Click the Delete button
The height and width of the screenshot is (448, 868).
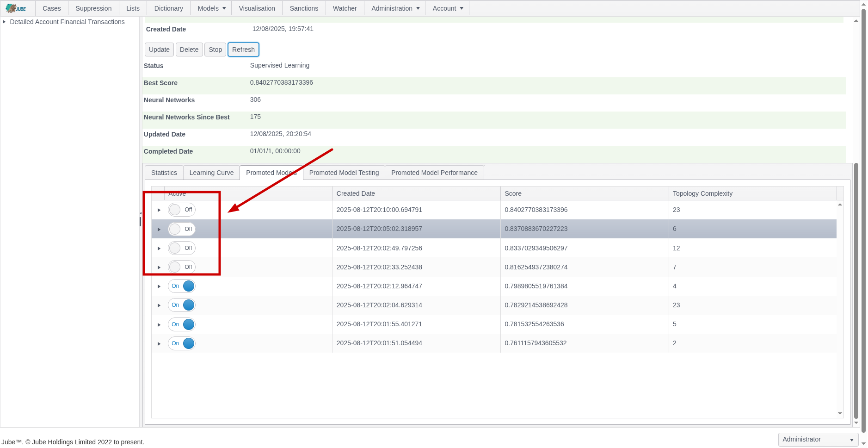coord(189,50)
